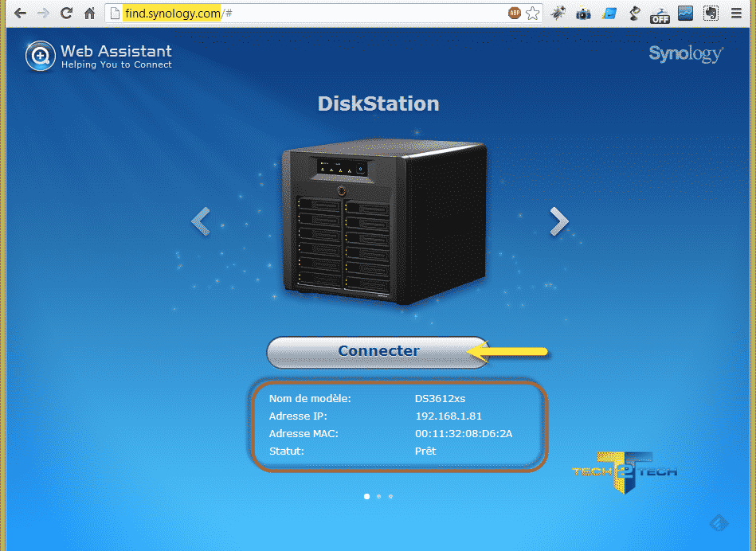Open the Chrome hamburger menu
The height and width of the screenshot is (551, 756).
pos(736,13)
